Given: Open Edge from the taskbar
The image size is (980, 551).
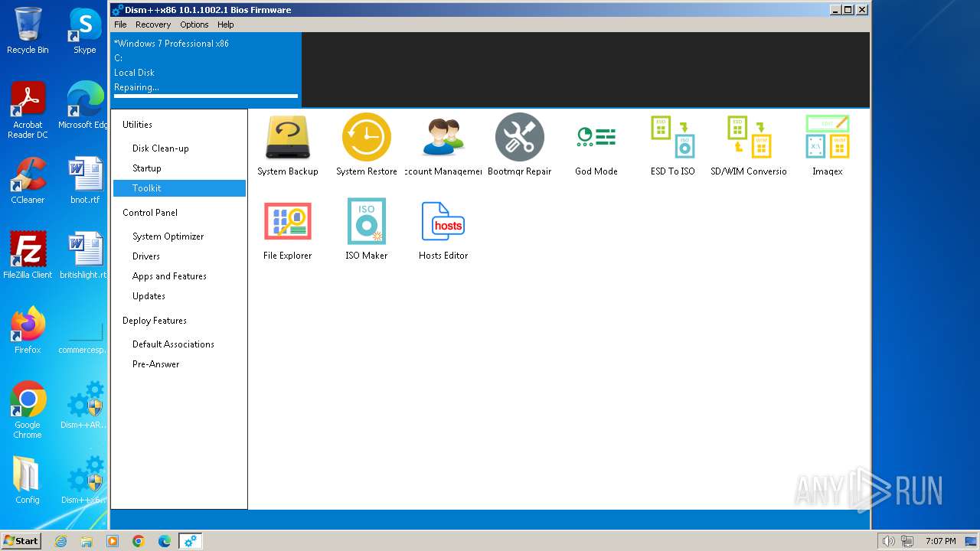Looking at the screenshot, I should pos(165,541).
